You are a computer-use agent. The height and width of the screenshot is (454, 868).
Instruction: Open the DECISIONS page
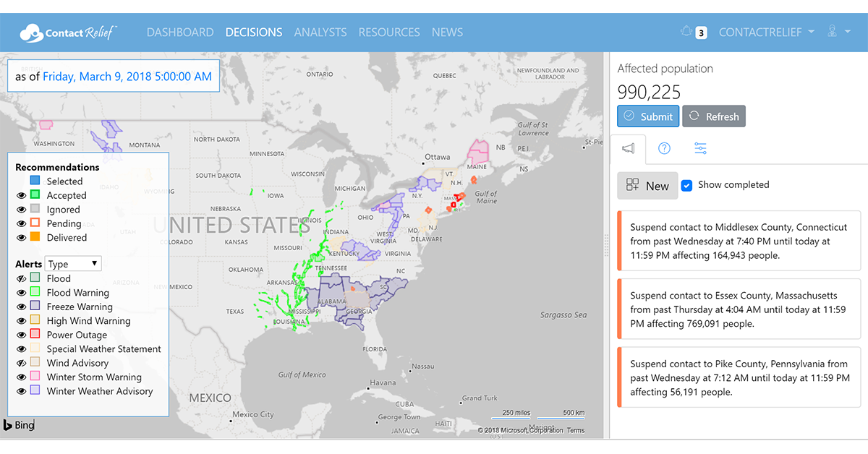(x=254, y=33)
